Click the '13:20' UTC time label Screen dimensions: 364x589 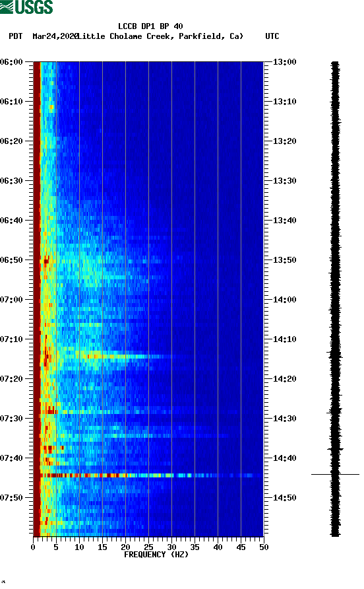(x=284, y=141)
